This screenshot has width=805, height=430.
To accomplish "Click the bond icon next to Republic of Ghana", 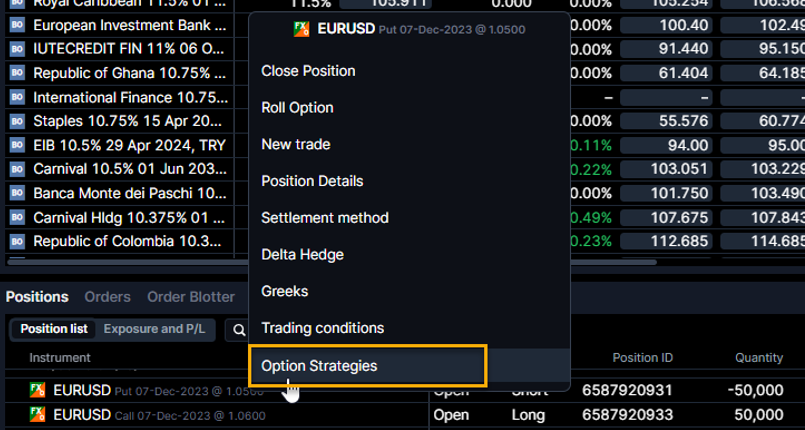I will [x=17, y=72].
